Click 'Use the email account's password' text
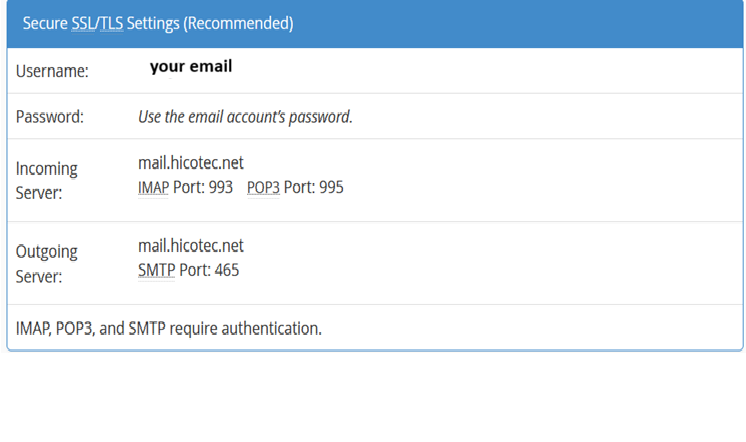The width and height of the screenshot is (746, 442). tap(245, 117)
